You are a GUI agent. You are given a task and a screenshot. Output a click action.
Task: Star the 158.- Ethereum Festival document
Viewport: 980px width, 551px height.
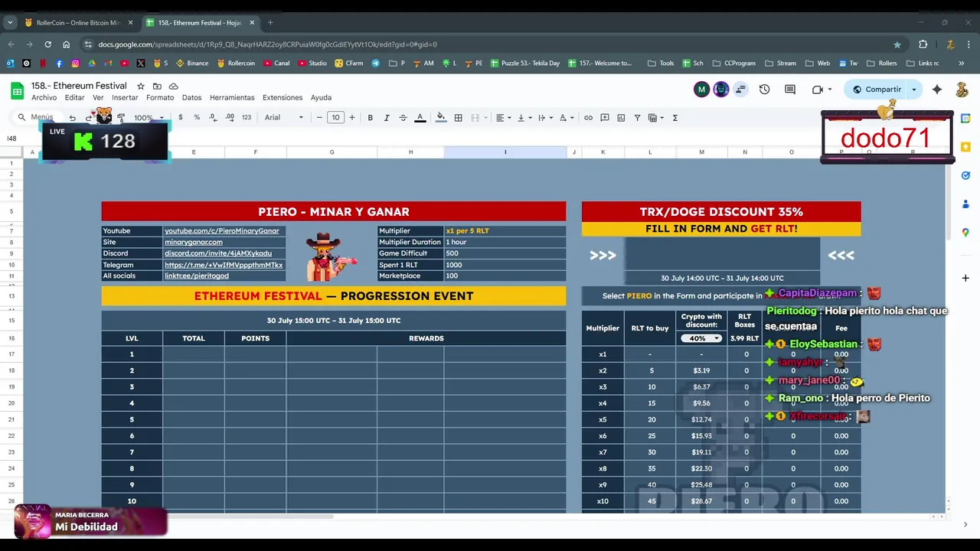141,86
